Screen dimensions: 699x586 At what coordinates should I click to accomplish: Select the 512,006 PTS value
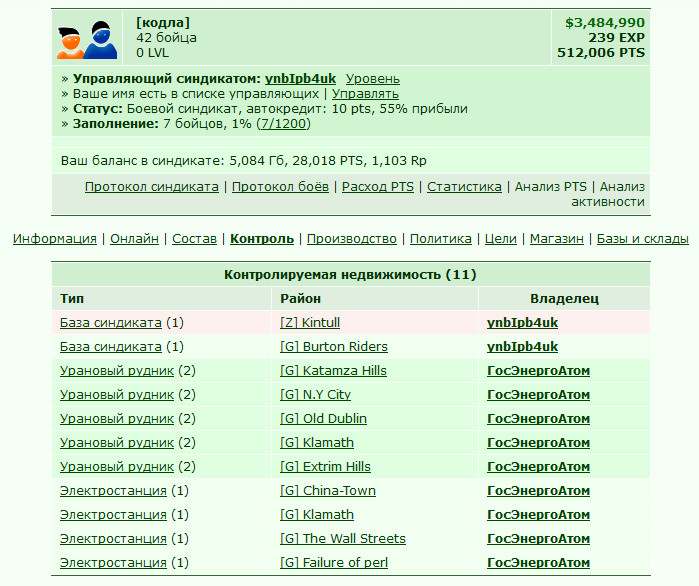tap(601, 53)
